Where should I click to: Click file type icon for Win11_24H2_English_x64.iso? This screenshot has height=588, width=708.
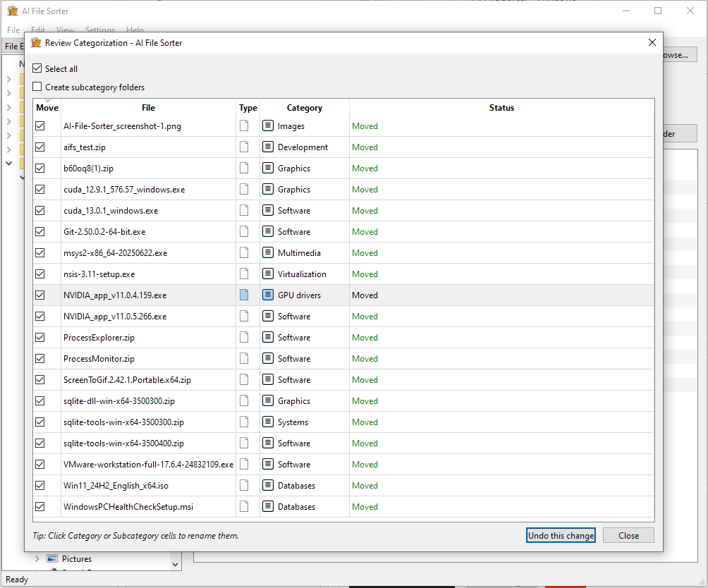click(x=244, y=486)
